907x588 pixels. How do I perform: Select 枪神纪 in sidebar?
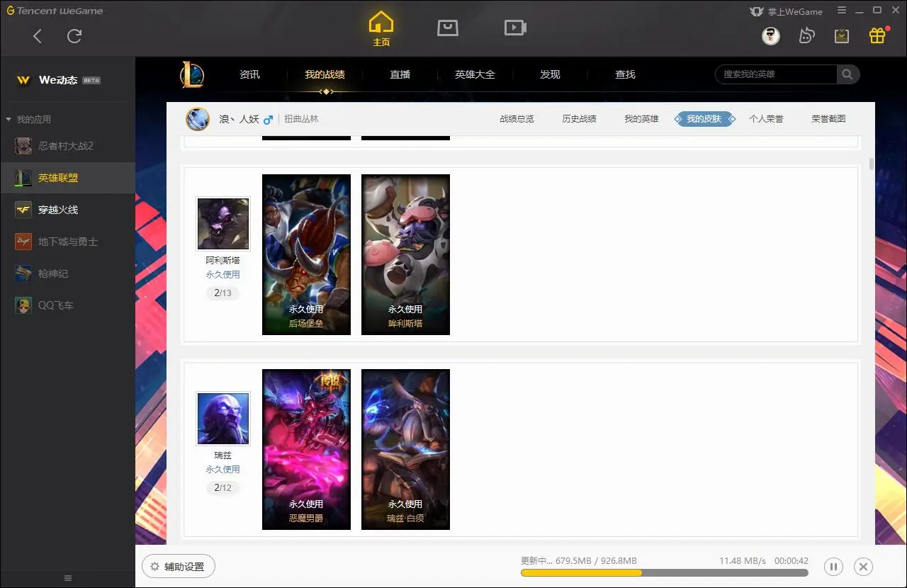[67, 273]
